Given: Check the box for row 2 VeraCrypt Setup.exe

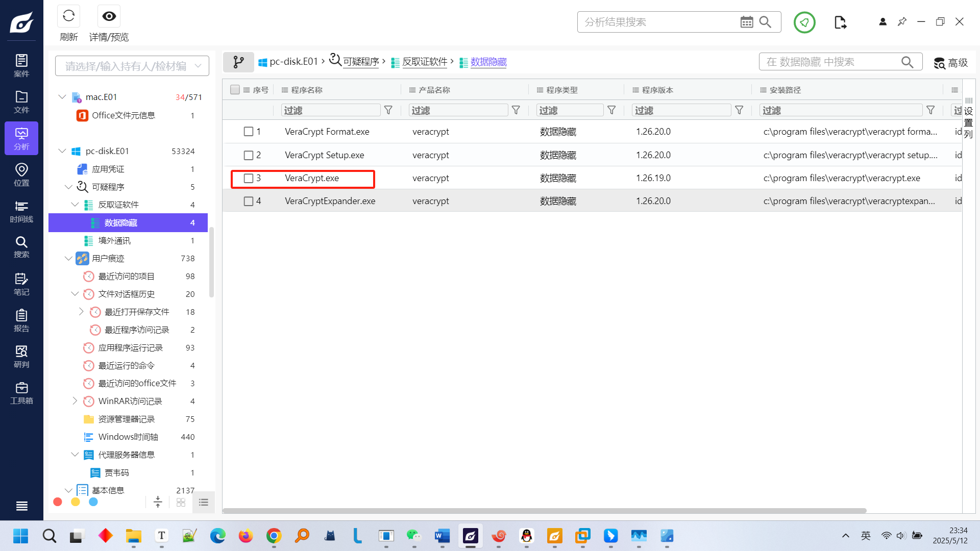Looking at the screenshot, I should pyautogui.click(x=249, y=155).
